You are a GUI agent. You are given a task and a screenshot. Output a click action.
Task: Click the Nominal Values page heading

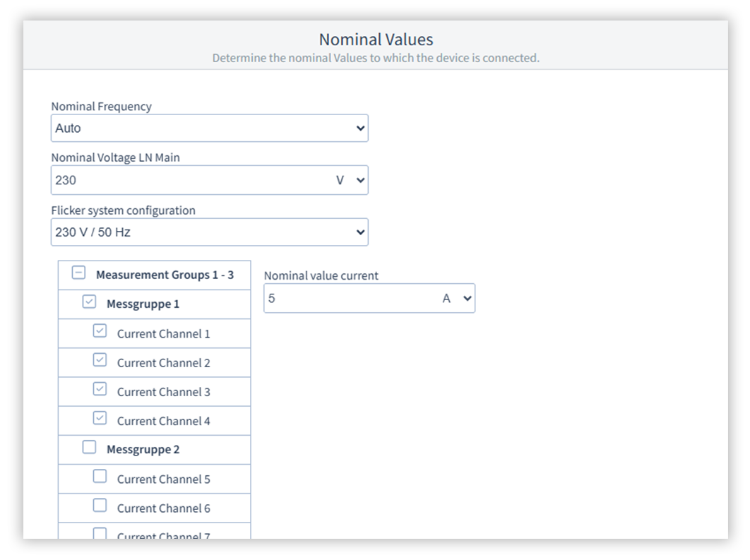pyautogui.click(x=376, y=40)
